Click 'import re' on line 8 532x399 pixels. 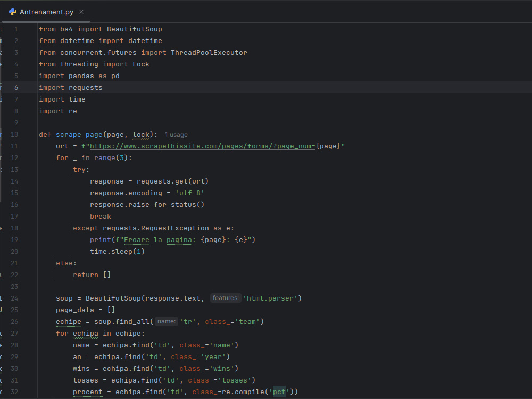point(58,111)
